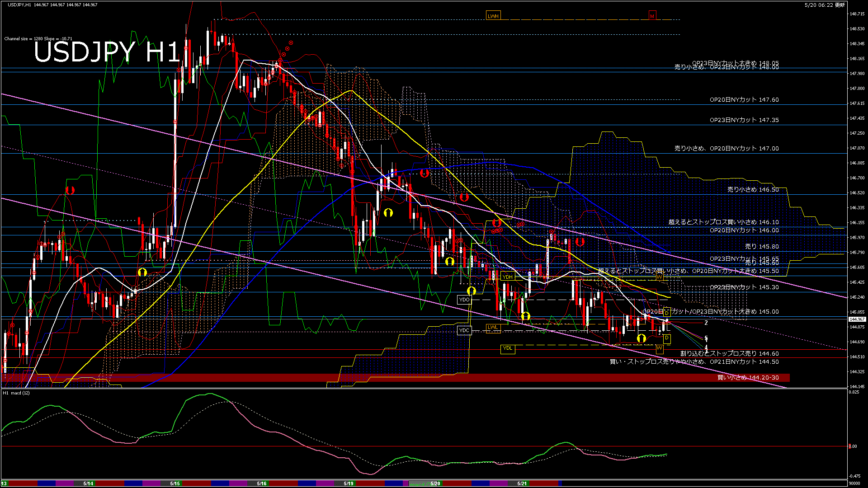Viewport: 868px width, 488px height.
Task: Click the Channel size and Slope readout
Action: pyautogui.click(x=38, y=38)
